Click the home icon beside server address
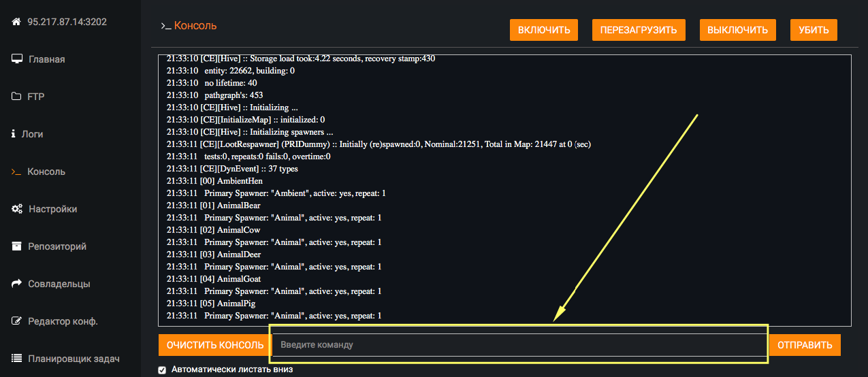868x377 pixels. coord(17,22)
